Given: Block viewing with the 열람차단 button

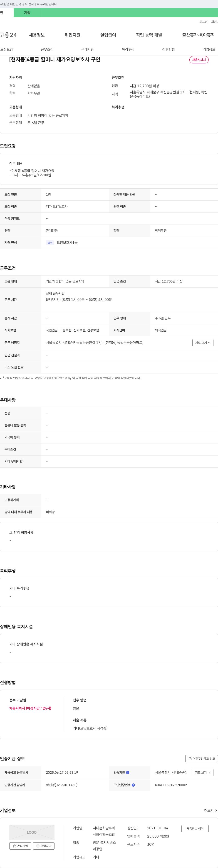Looking at the screenshot, I should coord(44,846).
